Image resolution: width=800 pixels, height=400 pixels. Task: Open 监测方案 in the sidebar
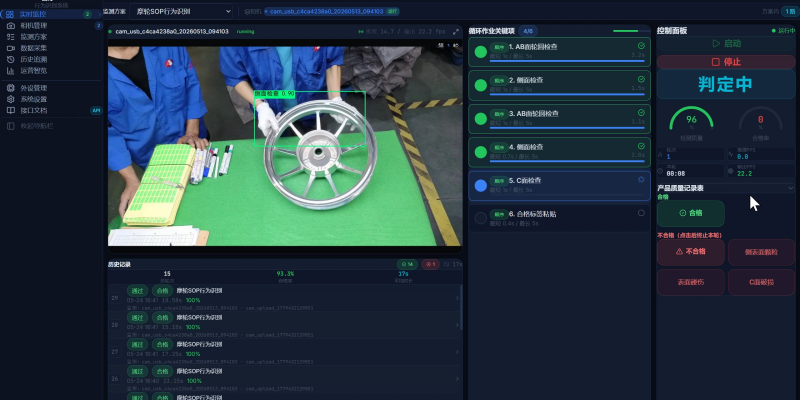pos(51,37)
